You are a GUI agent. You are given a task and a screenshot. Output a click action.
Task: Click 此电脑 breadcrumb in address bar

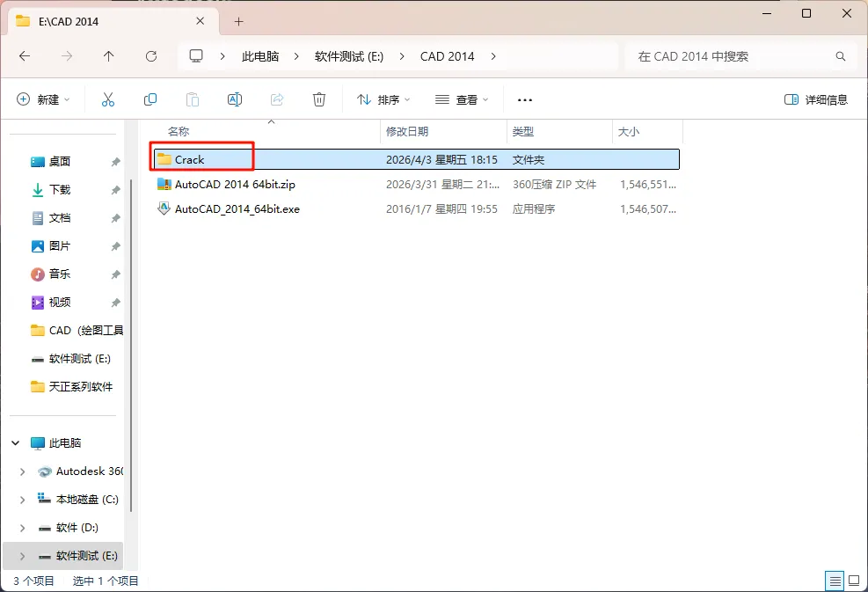point(260,56)
